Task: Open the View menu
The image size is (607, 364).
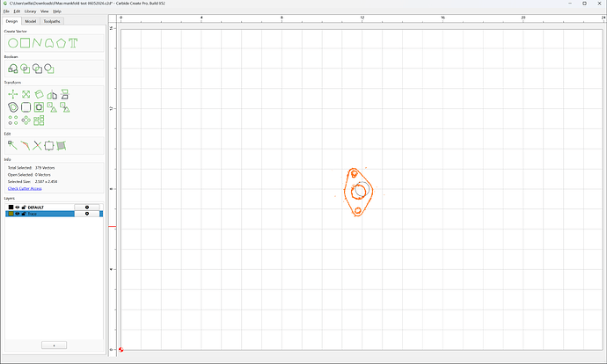Action: pos(45,11)
